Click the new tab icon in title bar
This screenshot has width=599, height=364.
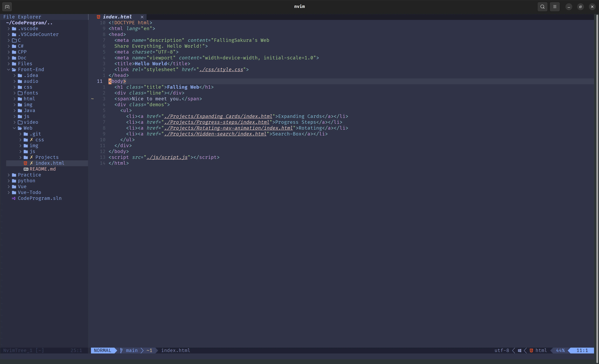(7, 7)
